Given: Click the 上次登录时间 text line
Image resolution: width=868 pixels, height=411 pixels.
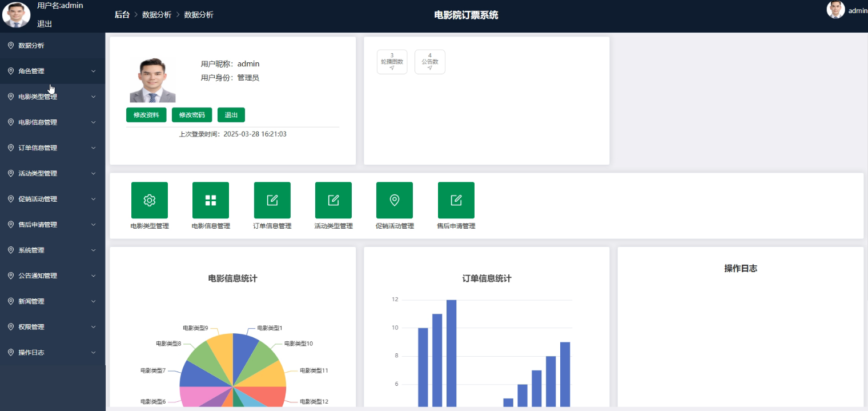Looking at the screenshot, I should (x=232, y=134).
